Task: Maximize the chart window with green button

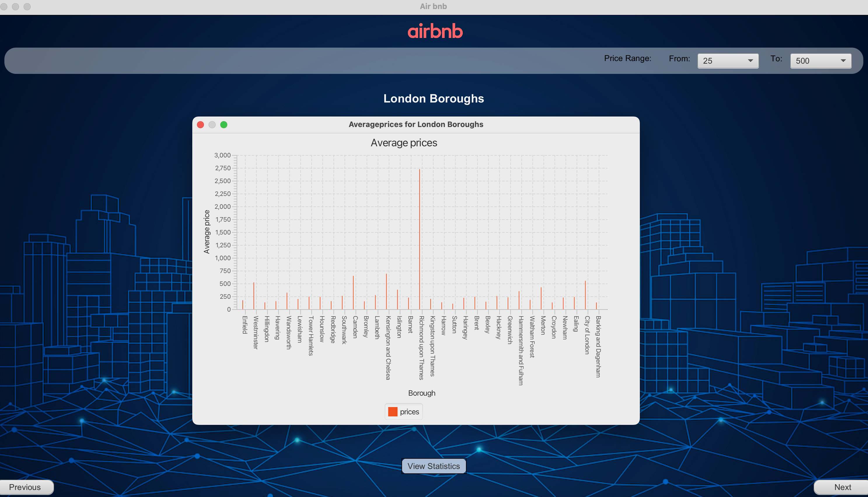Action: (224, 125)
